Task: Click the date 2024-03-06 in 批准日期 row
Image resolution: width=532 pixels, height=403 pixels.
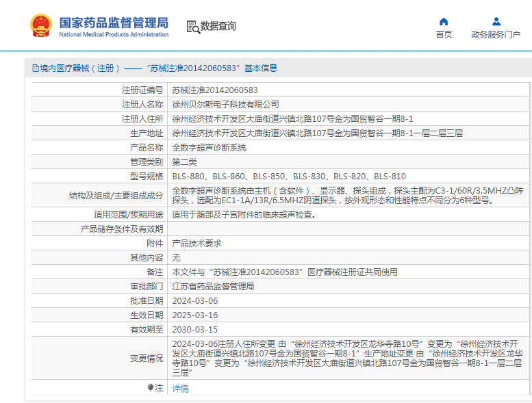Action: pyautogui.click(x=194, y=301)
